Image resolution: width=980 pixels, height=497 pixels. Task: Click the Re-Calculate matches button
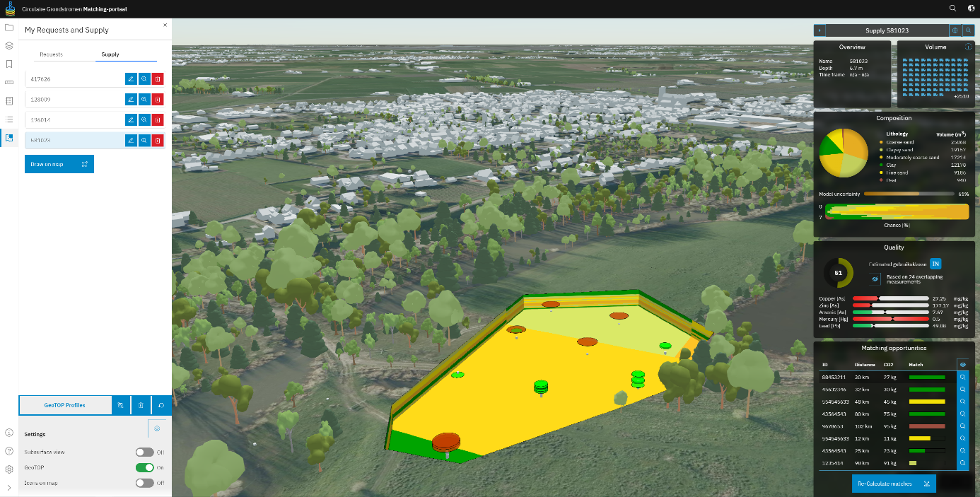[894, 484]
